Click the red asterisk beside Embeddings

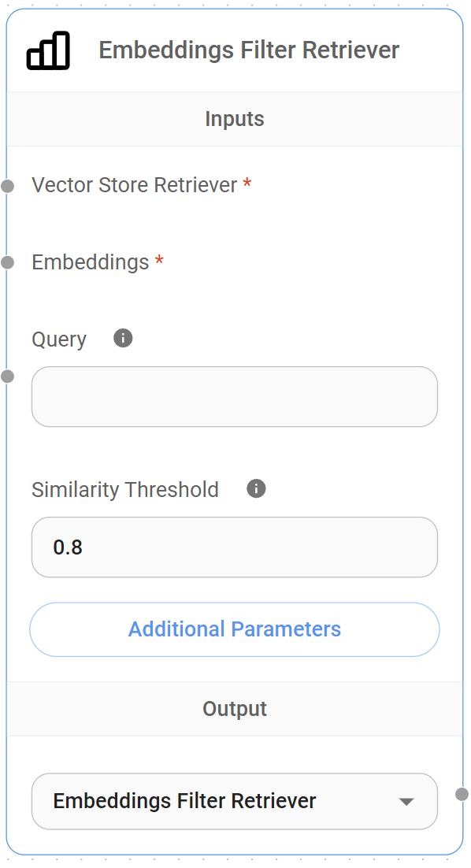(x=159, y=261)
